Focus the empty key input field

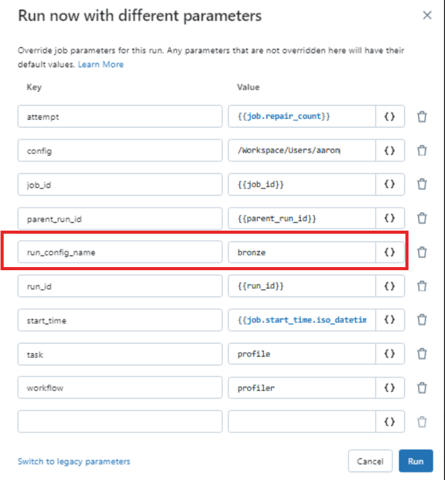click(x=120, y=422)
